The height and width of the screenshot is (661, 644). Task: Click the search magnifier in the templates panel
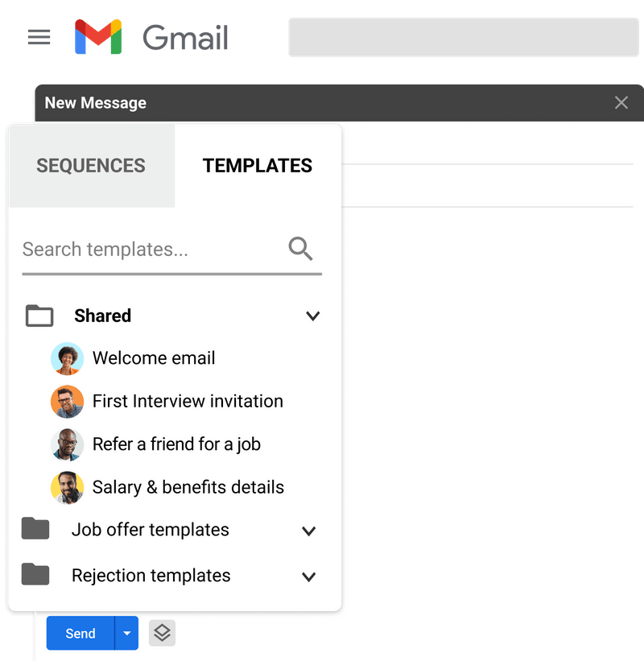coord(300,249)
